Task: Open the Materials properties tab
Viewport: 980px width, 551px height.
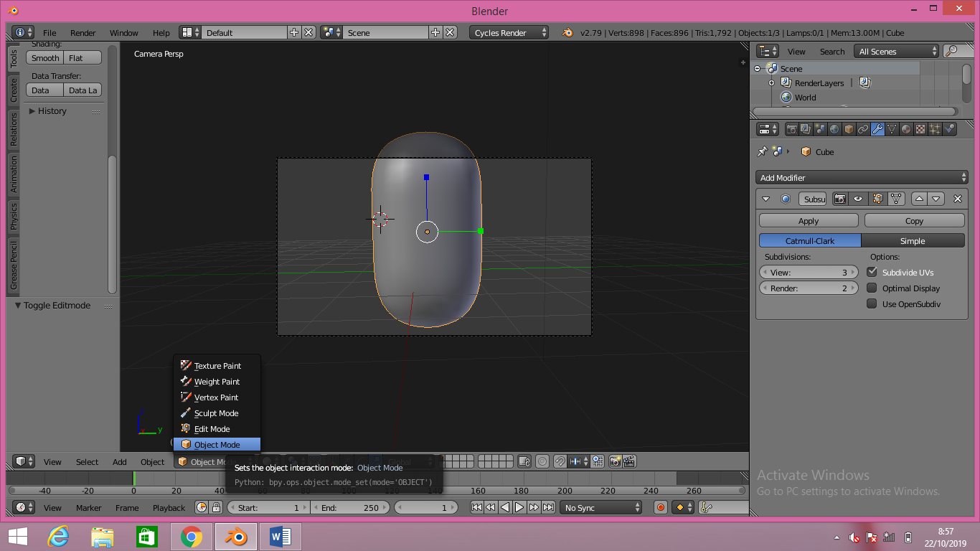Action: point(906,130)
